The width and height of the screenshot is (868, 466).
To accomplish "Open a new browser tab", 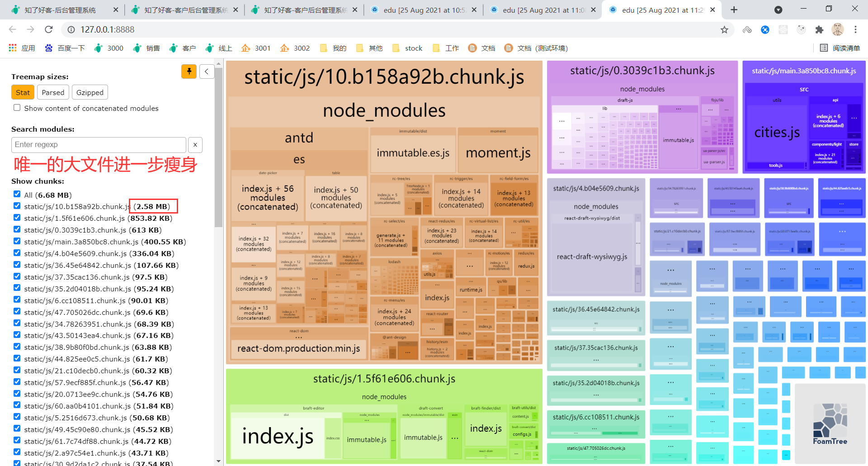I will point(734,10).
